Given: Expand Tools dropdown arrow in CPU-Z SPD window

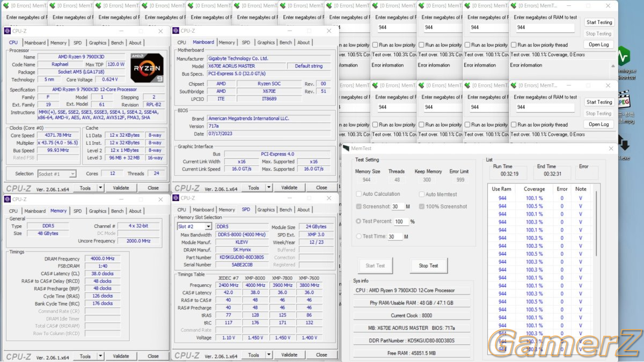Looking at the screenshot, I should click(269, 354).
